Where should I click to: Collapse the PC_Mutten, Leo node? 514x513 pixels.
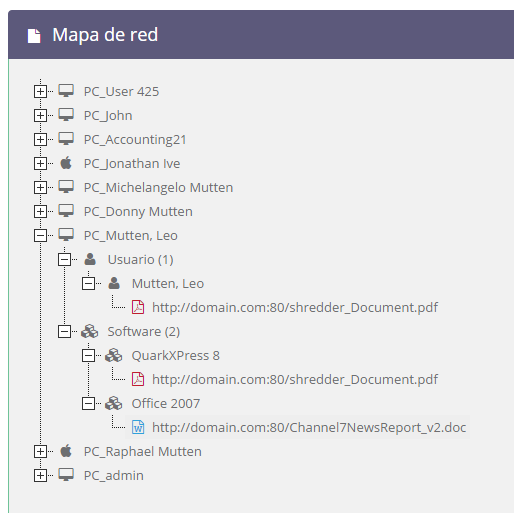[40, 235]
